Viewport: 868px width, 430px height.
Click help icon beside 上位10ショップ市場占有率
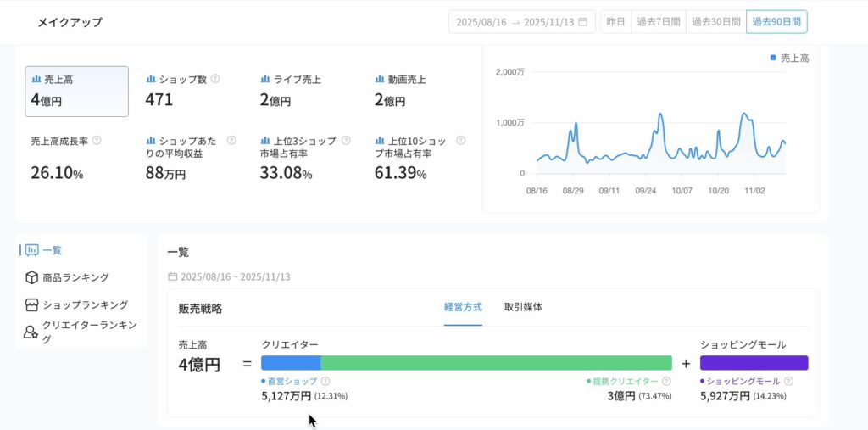[461, 140]
